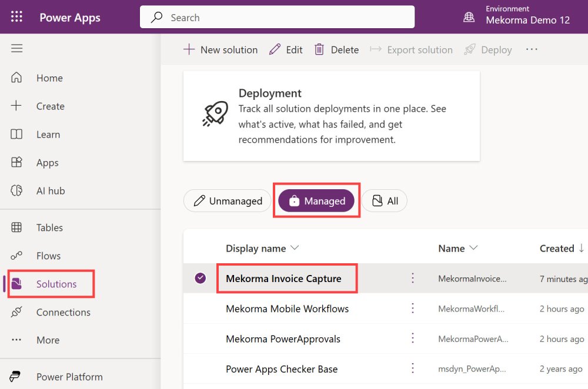
Task: Open more options for Mekorma Mobile Workflows
Action: point(413,308)
